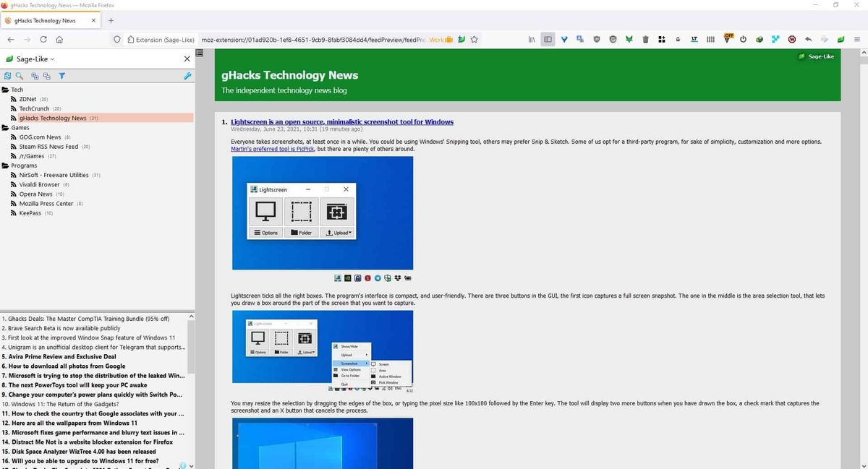The height and width of the screenshot is (469, 868).
Task: Switch to gHacks Technology News tab
Action: pyautogui.click(x=52, y=20)
